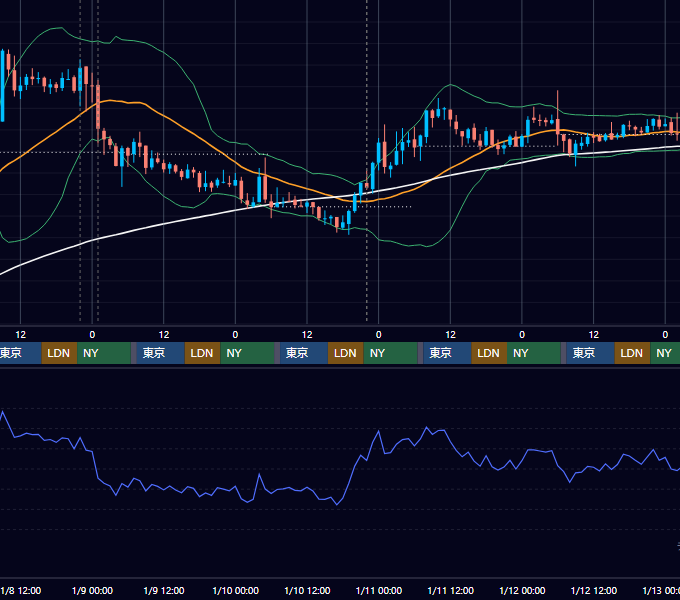The image size is (680, 600).
Task: Click the 東京 session block on 1/11
Action: pyautogui.click(x=447, y=353)
